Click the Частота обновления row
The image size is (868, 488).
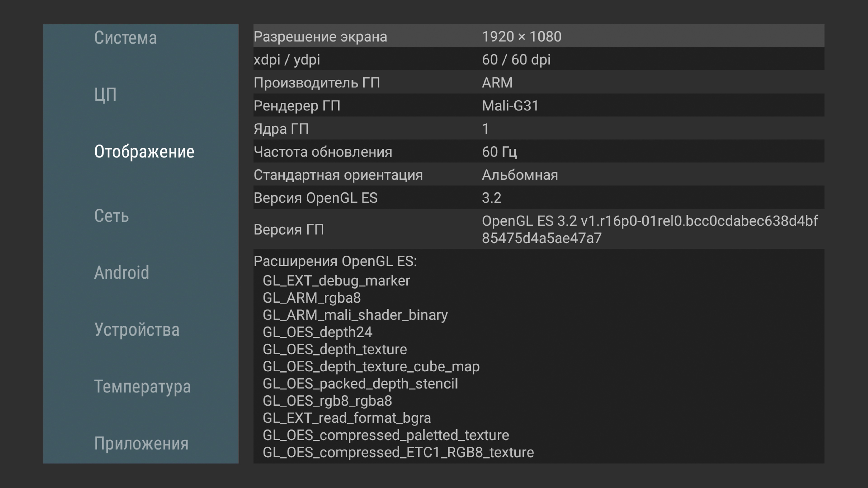pyautogui.click(x=538, y=152)
